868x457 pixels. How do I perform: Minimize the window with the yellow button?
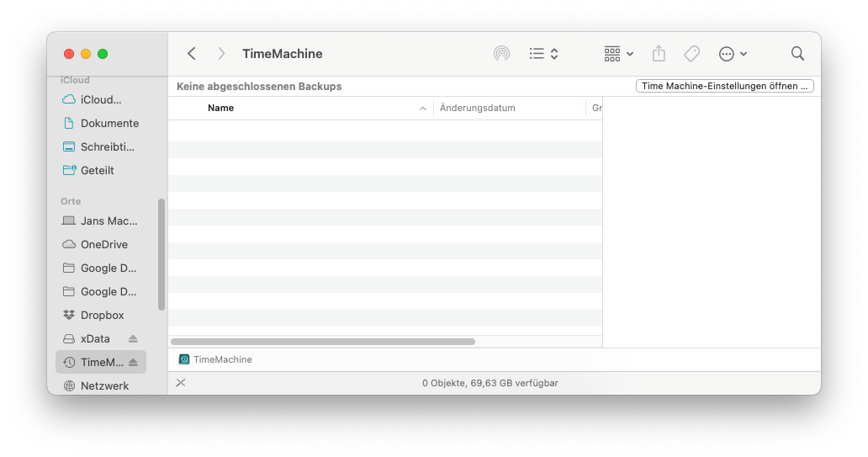pyautogui.click(x=86, y=54)
